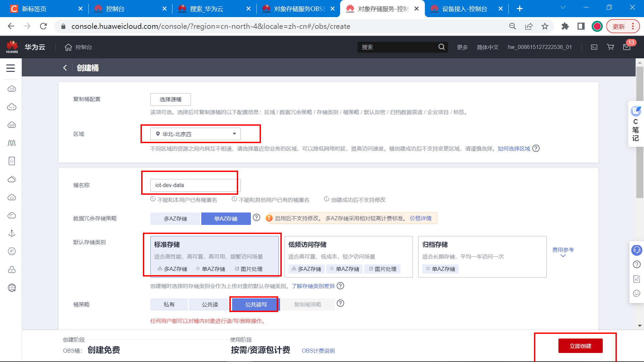Click the back arrow beside 创建桶
Screen dimensions: 644x362
click(65, 68)
